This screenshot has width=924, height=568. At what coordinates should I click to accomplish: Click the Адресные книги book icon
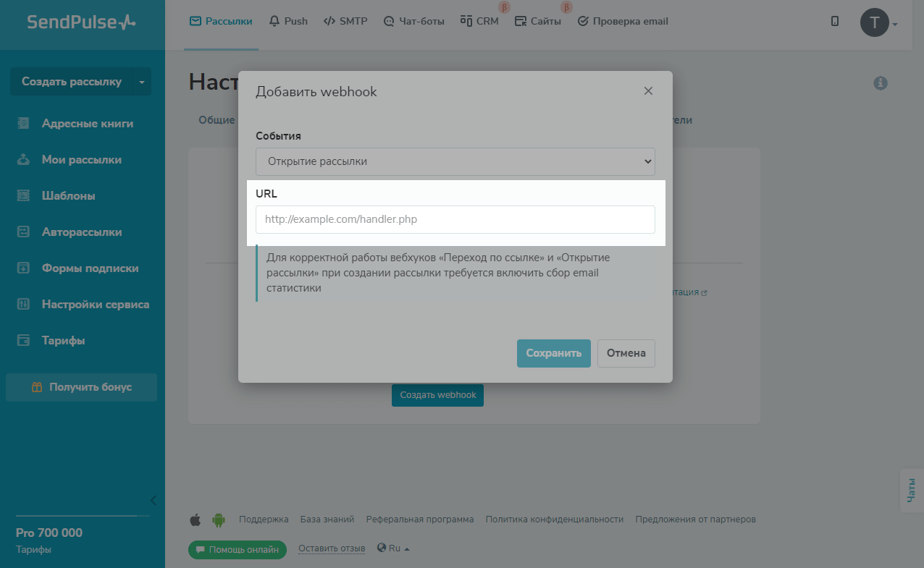[x=23, y=124]
